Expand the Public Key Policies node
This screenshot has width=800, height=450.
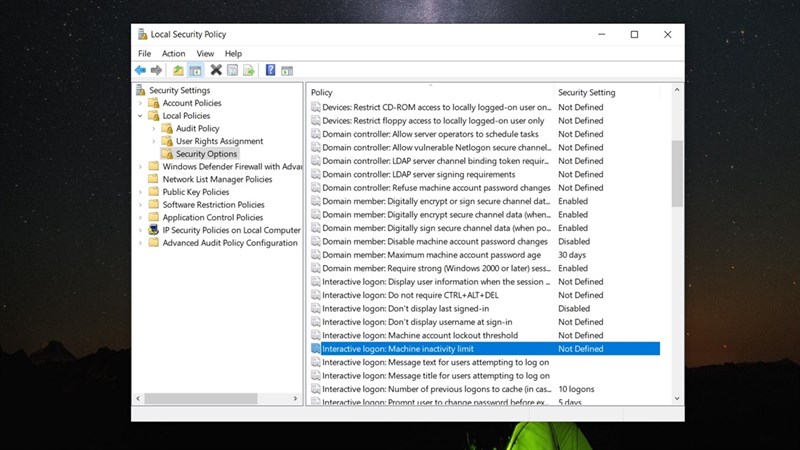[140, 192]
